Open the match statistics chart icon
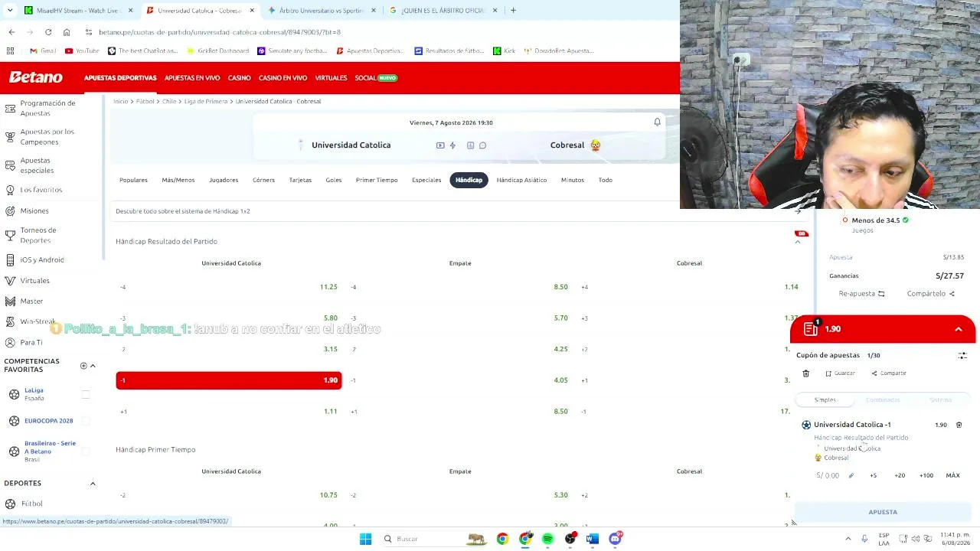Viewport: 980px width, 551px height. 471,145
